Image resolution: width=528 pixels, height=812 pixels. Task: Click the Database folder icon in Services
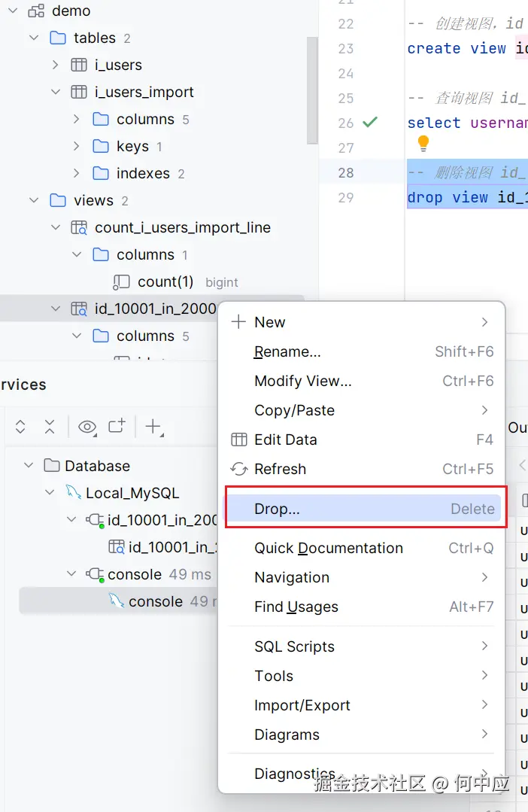pyautogui.click(x=52, y=466)
